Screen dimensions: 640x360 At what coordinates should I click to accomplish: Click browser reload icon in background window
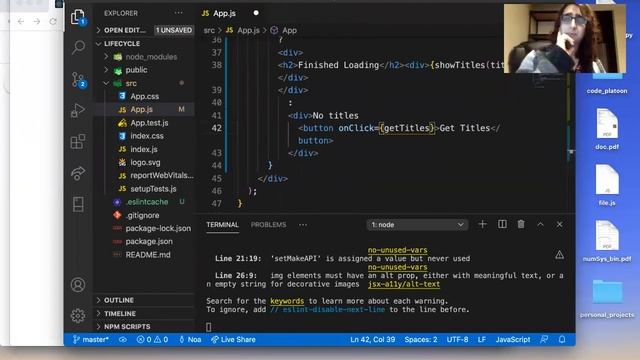pos(53,21)
